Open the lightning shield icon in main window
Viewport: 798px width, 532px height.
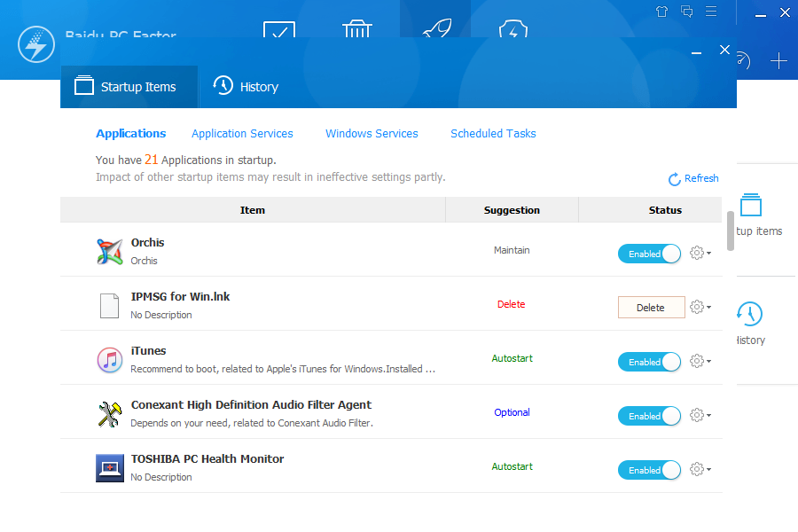tap(513, 29)
